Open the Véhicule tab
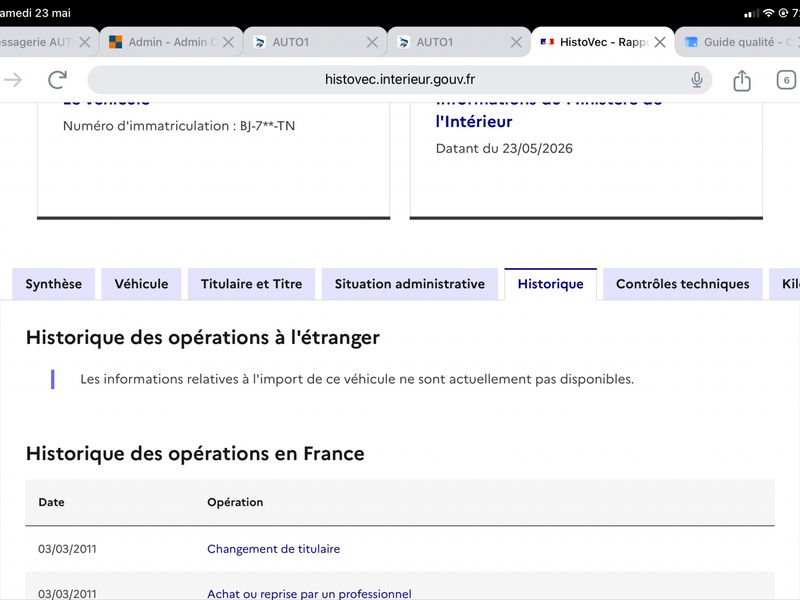Image resolution: width=800 pixels, height=600 pixels. pos(141,284)
